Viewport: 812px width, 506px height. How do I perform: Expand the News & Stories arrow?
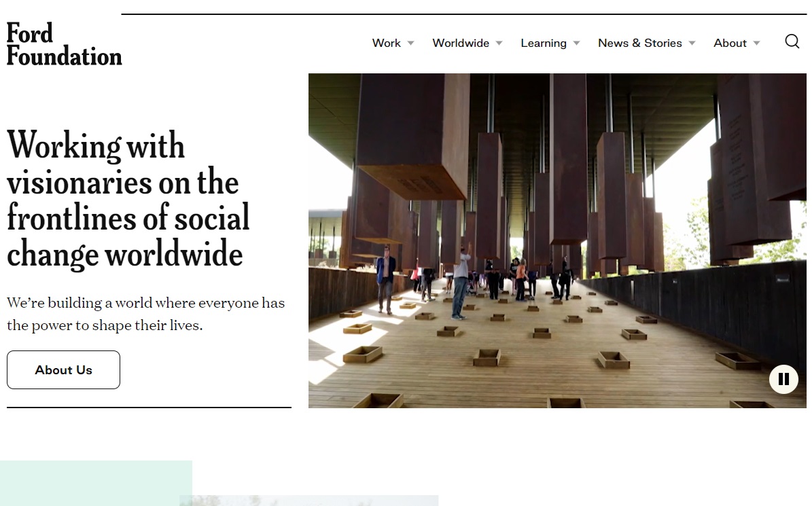point(692,43)
